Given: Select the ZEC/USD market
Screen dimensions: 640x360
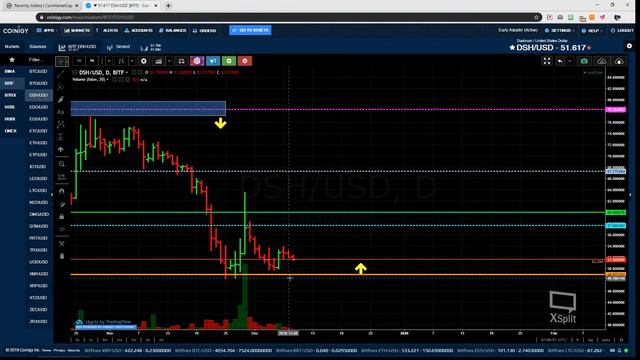Looking at the screenshot, I should pos(39,309).
